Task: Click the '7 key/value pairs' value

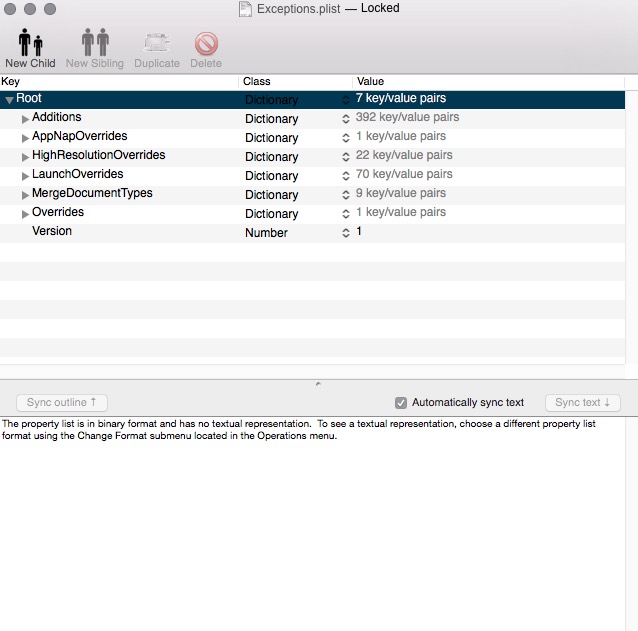Action: pos(401,98)
